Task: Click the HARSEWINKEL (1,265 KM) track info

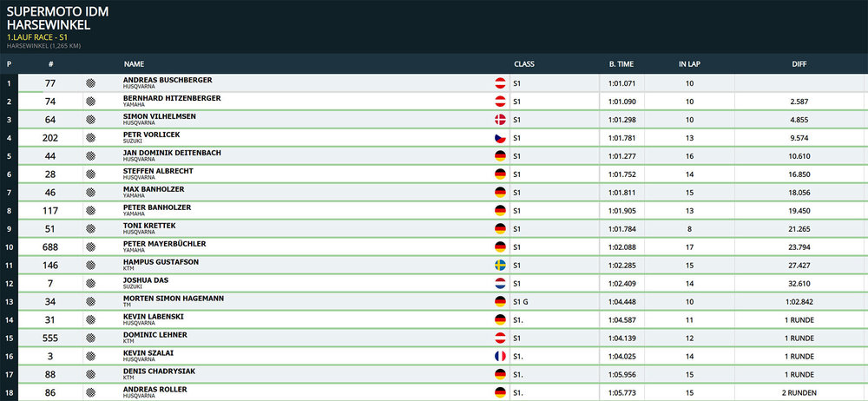Action: click(x=43, y=45)
